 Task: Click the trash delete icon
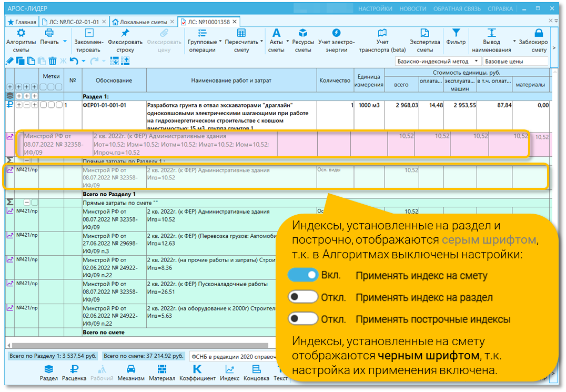point(53,61)
